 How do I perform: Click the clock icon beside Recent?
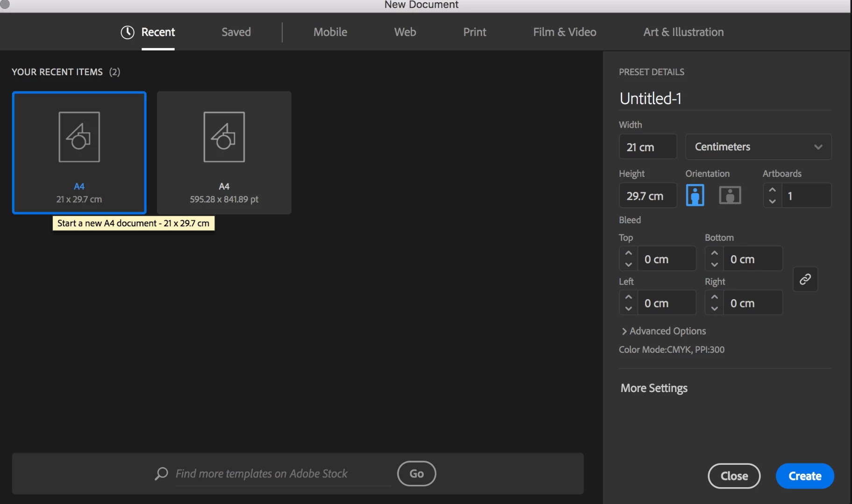point(128,32)
